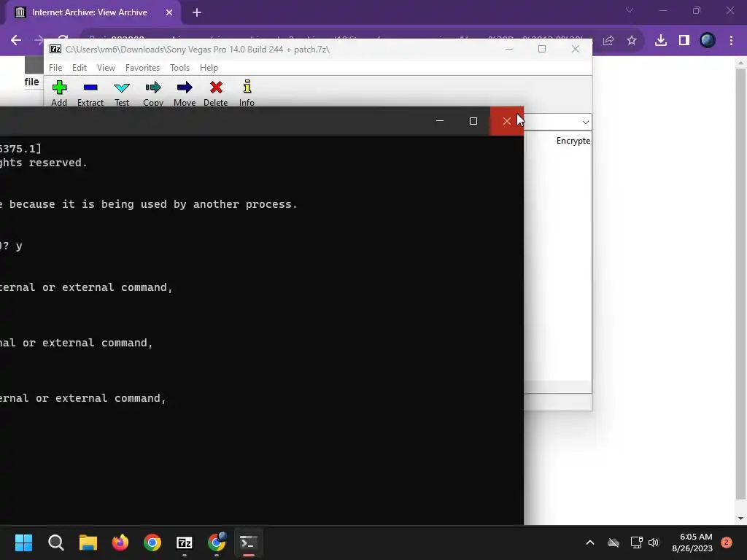Click the Add button in 7-Zip toolbar

(x=59, y=93)
